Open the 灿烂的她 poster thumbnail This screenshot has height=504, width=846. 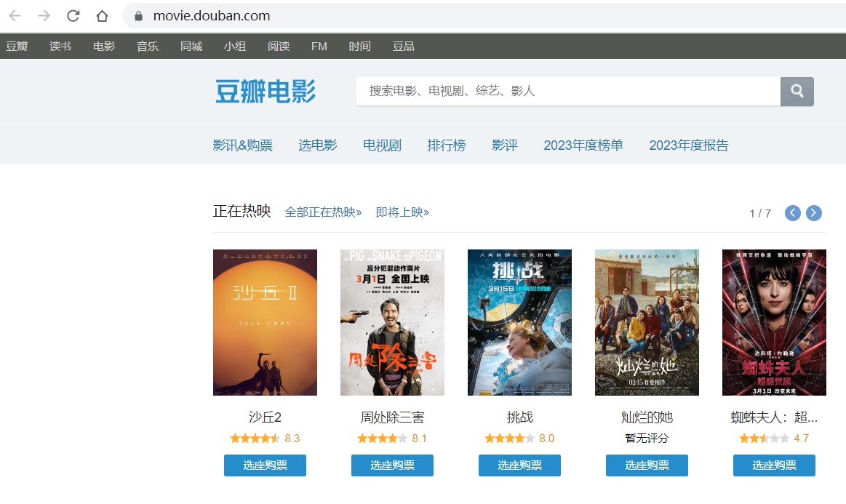point(647,322)
